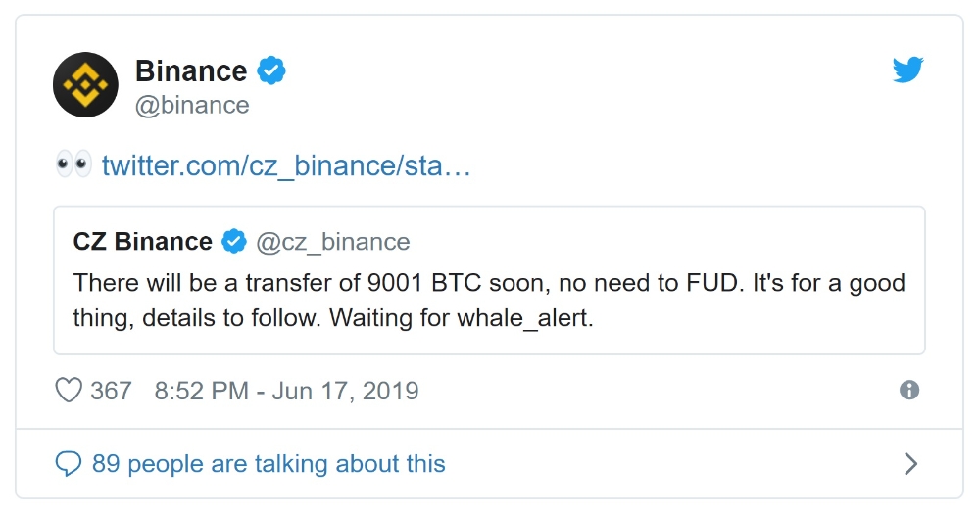Click the 367 likes count
This screenshot has width=980, height=514.
(x=111, y=391)
